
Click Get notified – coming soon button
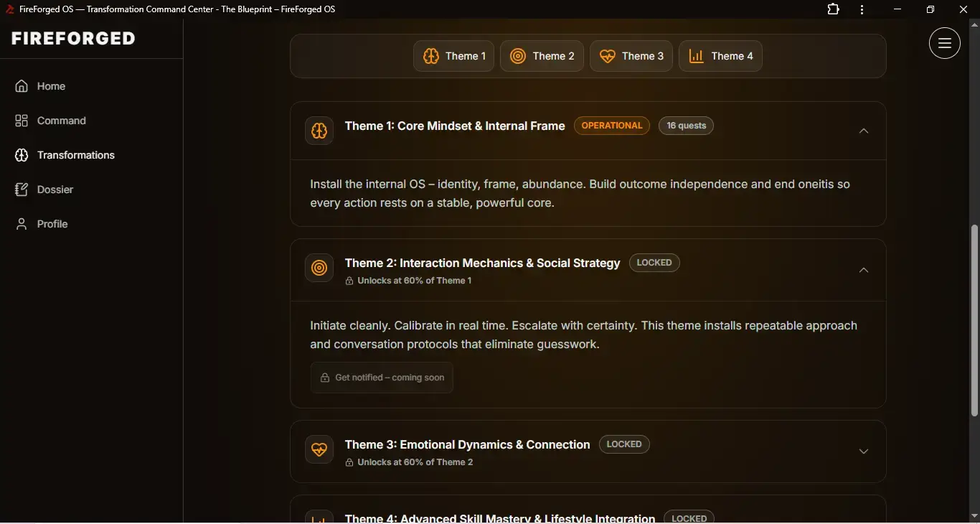(x=382, y=378)
